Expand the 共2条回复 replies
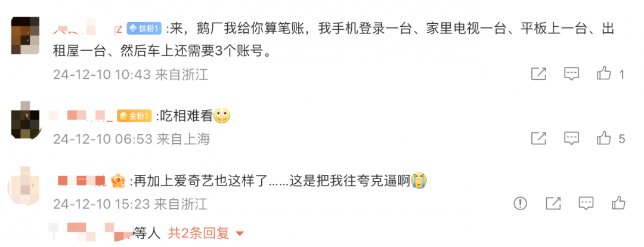 (199, 233)
